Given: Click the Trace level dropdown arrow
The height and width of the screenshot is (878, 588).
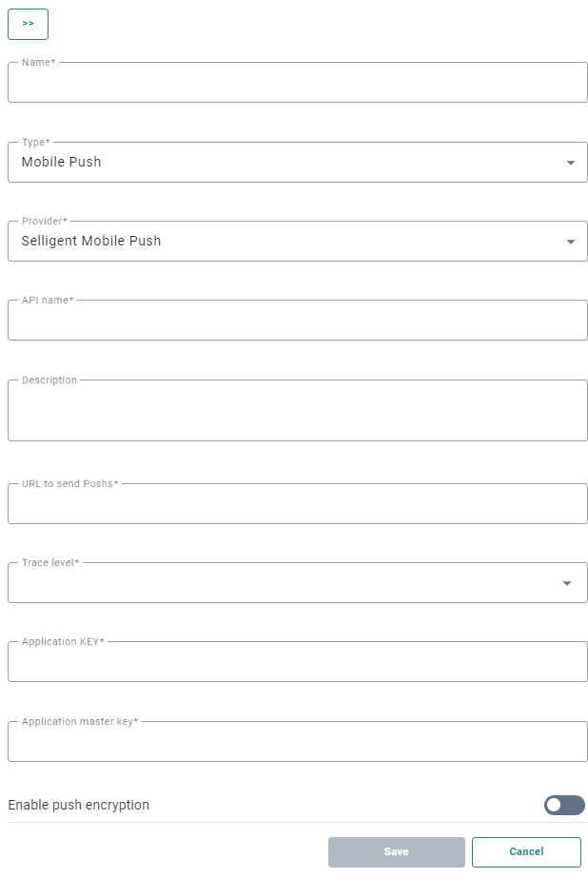Looking at the screenshot, I should click(x=567, y=583).
